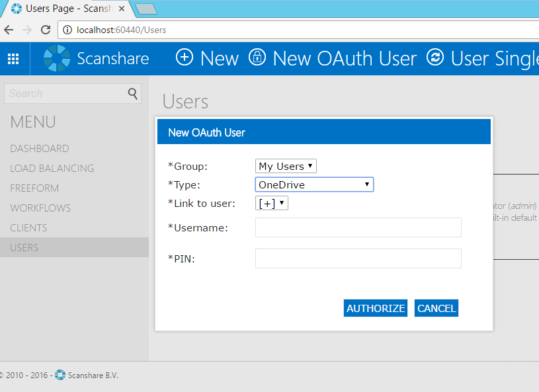Reload the page with refresh icon
Viewport: 539px width, 392px height.
[x=46, y=30]
